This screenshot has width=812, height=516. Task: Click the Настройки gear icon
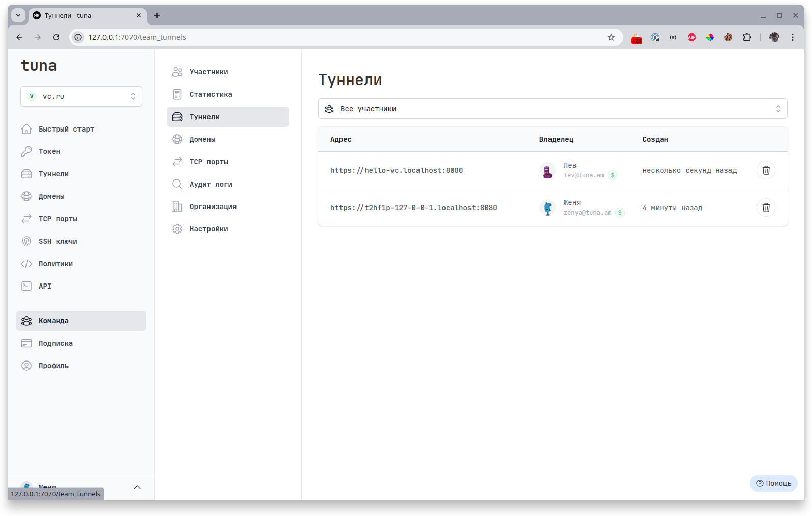[177, 229]
